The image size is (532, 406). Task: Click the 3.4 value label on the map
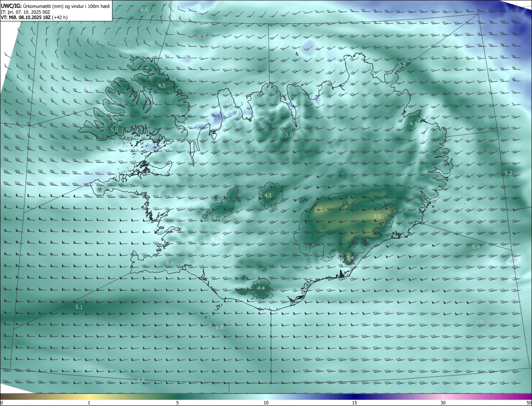(x=350, y=258)
